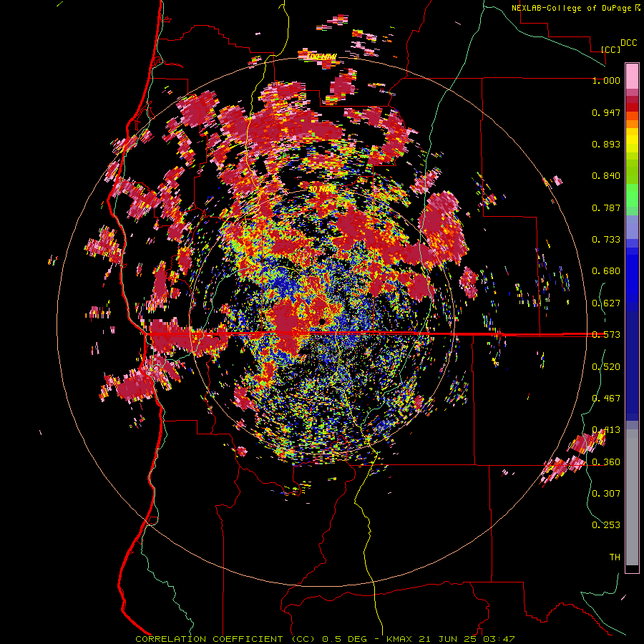The width and height of the screenshot is (644, 644).
Task: Select the 0.947 scale value
Action: pos(606,112)
